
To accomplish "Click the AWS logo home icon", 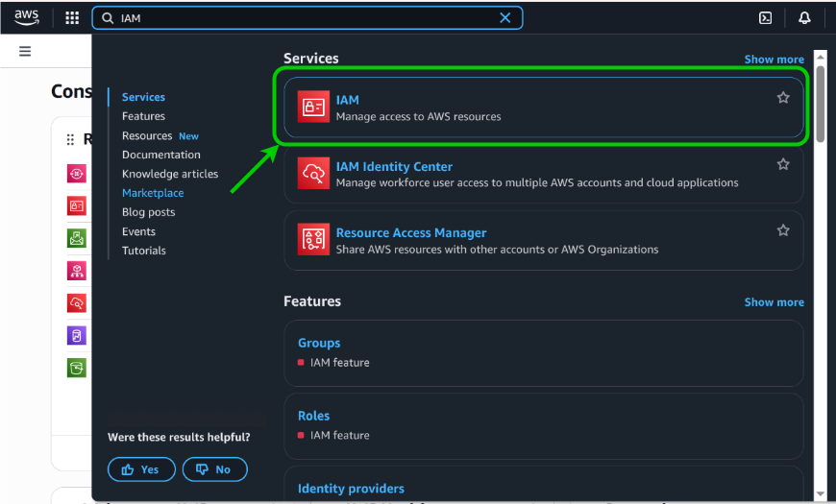I will [27, 17].
